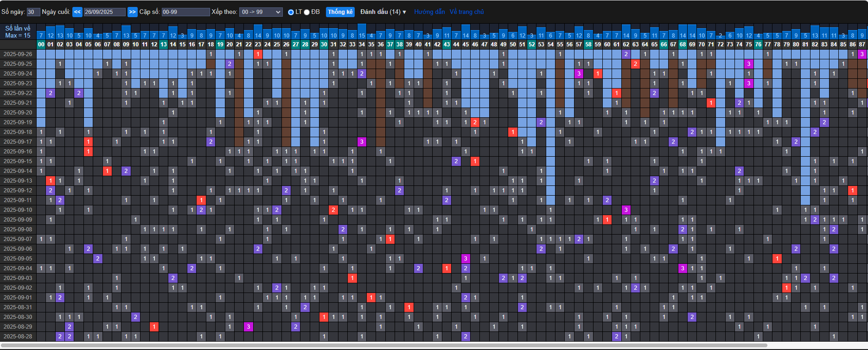Expand the Đánh dấu (14) menu
This screenshot has height=350, width=868.
coord(383,12)
